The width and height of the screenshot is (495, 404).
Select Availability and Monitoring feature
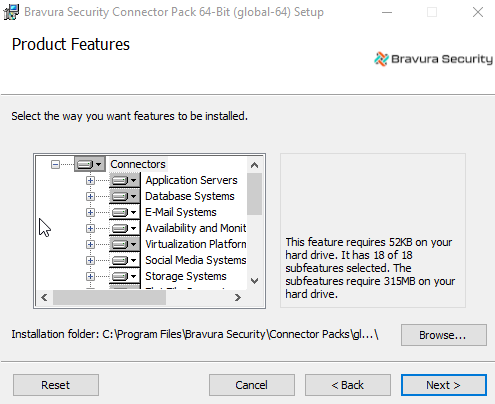196,228
